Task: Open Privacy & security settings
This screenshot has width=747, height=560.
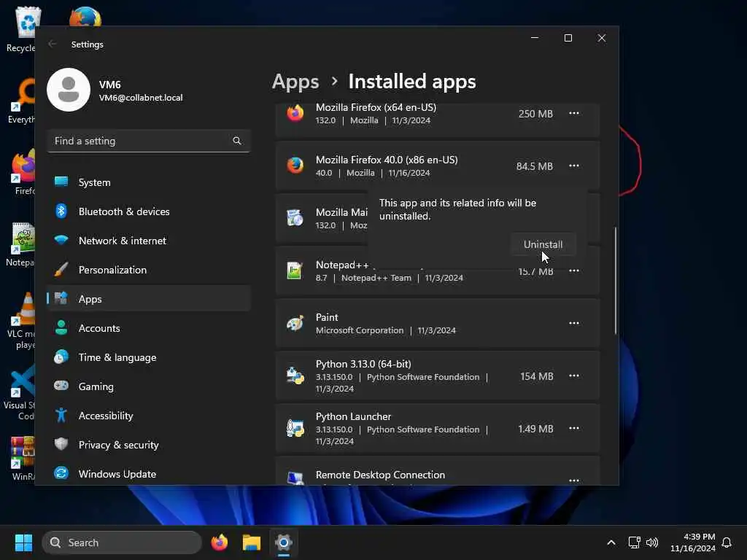Action: tap(149, 445)
